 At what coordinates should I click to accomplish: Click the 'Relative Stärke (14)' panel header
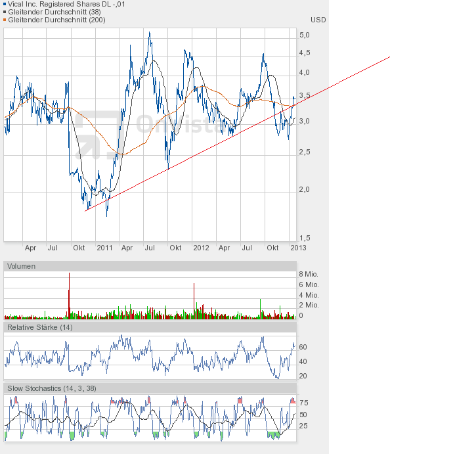150,327
